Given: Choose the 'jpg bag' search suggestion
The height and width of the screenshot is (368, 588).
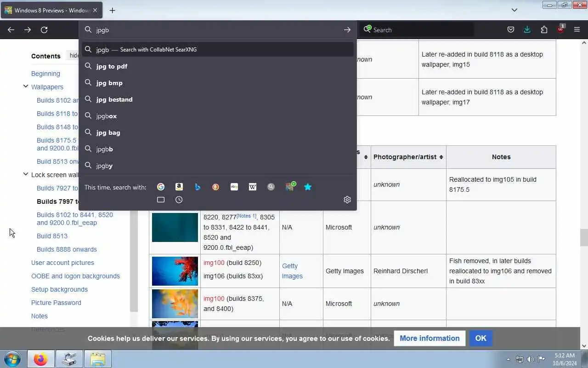Looking at the screenshot, I should 218,132.
